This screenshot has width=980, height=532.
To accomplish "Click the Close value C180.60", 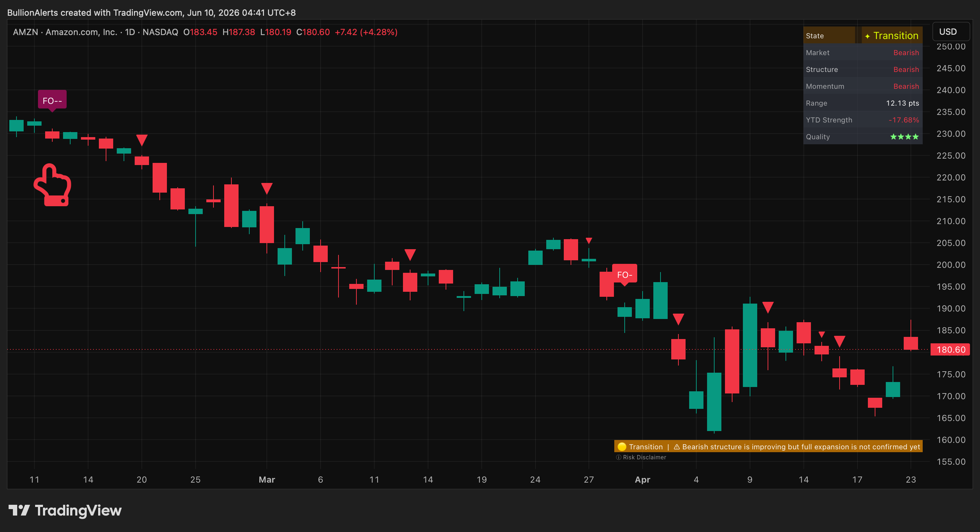I will (x=313, y=32).
